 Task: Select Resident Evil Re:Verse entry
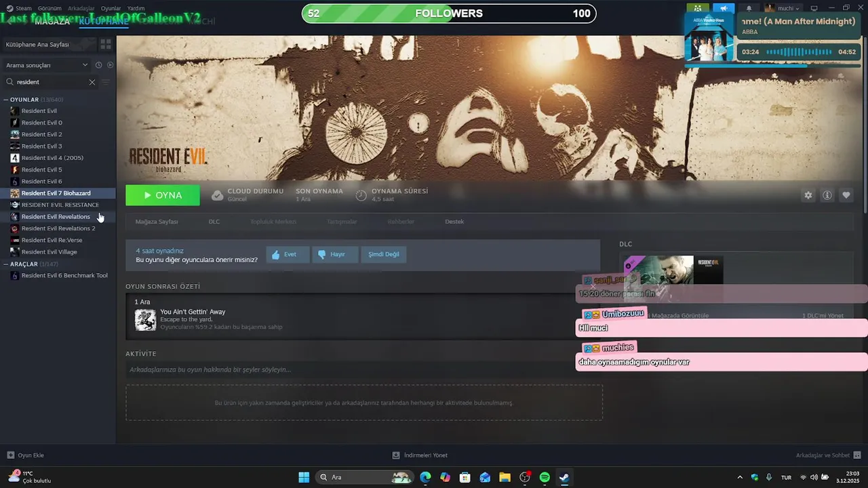52,240
